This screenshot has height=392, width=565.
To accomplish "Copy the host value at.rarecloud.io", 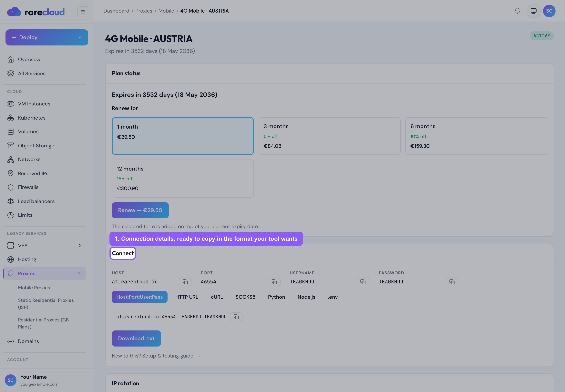I will tap(185, 282).
